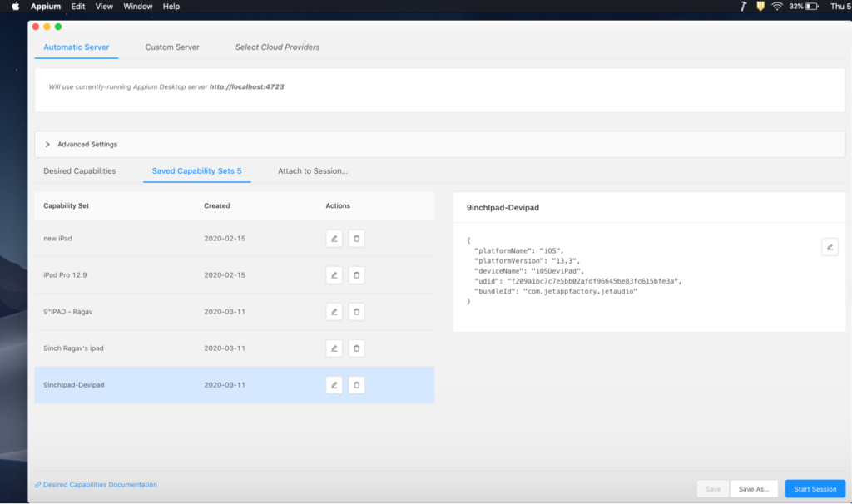852x504 pixels.
Task: Edit the new iPad capability set
Action: tap(334, 239)
